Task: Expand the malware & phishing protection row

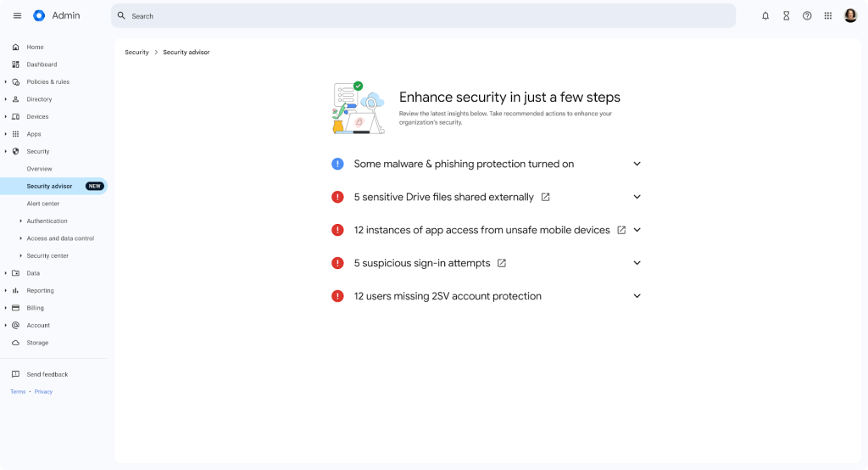Action: click(637, 164)
